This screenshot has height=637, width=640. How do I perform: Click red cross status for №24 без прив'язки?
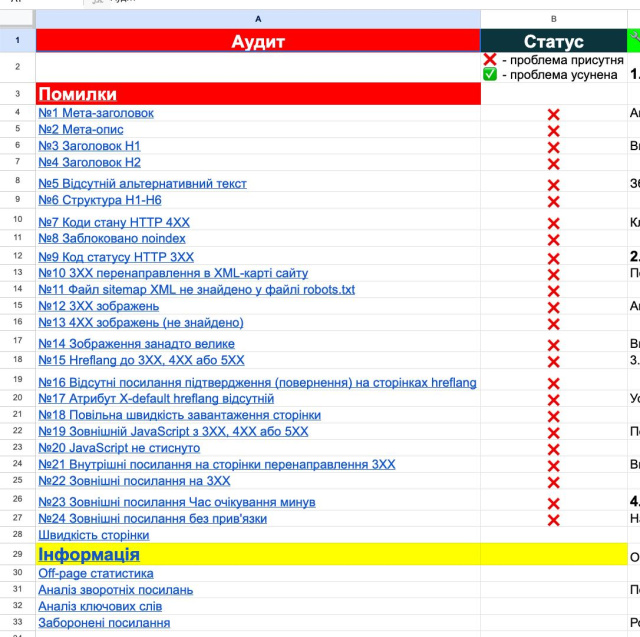click(x=553, y=520)
